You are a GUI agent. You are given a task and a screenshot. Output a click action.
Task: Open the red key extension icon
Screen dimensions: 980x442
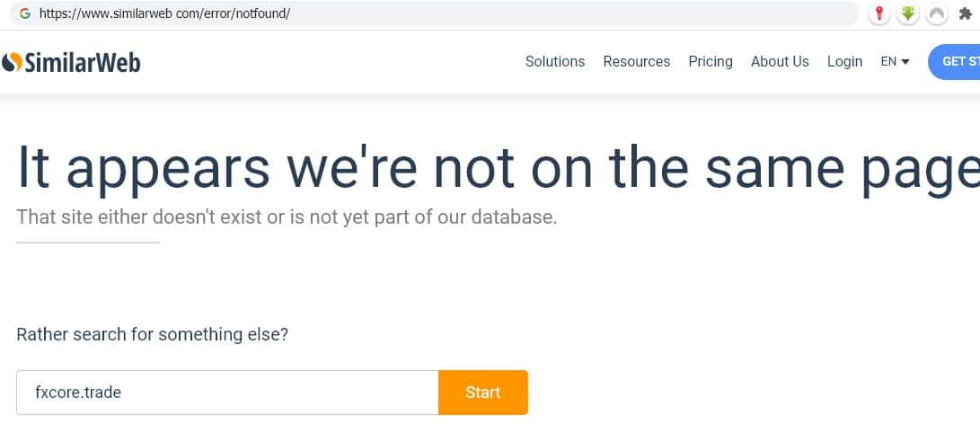click(879, 13)
